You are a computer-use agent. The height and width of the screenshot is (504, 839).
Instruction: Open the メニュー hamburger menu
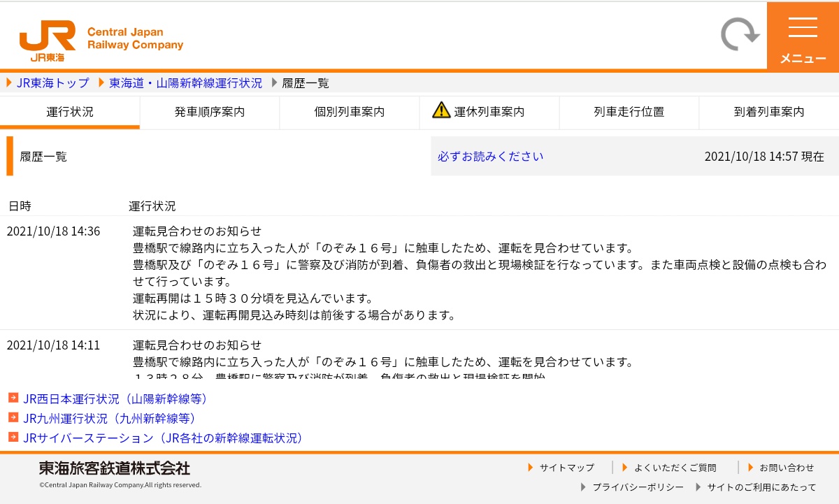(x=803, y=36)
